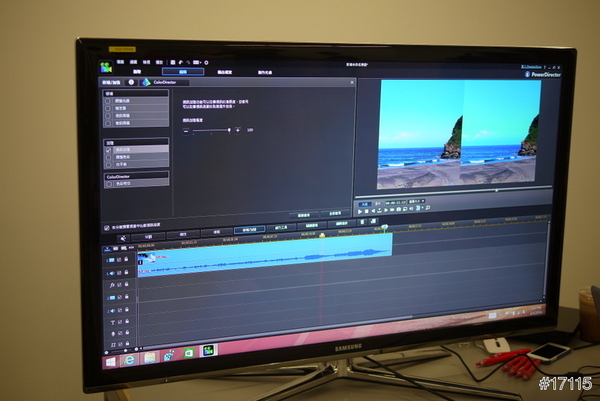The height and width of the screenshot is (401, 600).
Task: Open the File menu
Action: point(120,62)
